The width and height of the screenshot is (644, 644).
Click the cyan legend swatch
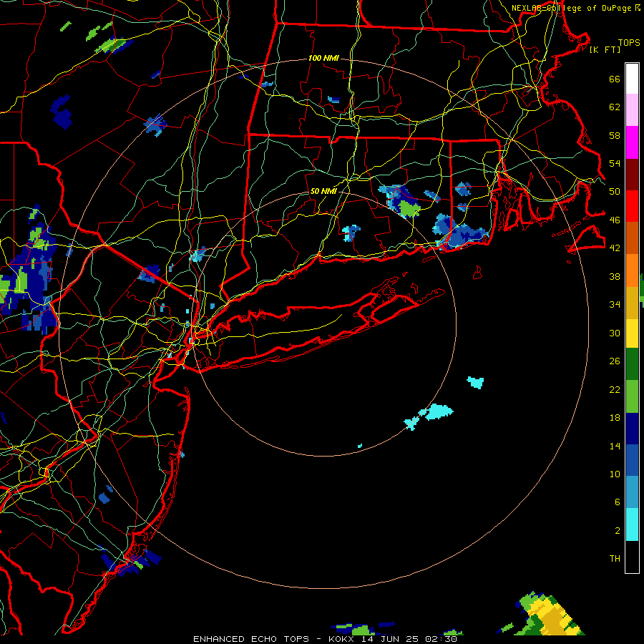click(632, 525)
